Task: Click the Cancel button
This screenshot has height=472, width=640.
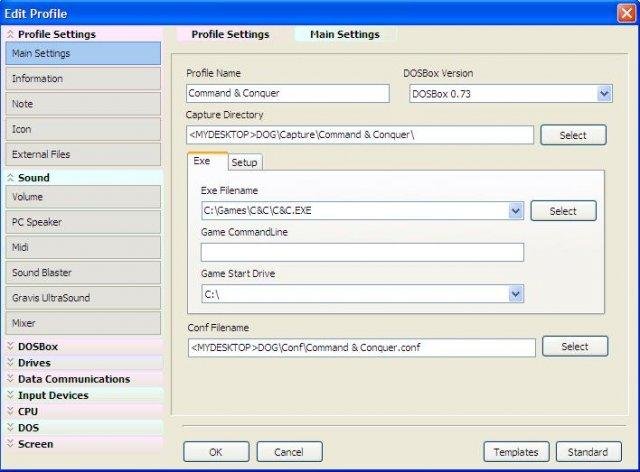Action: click(289, 452)
